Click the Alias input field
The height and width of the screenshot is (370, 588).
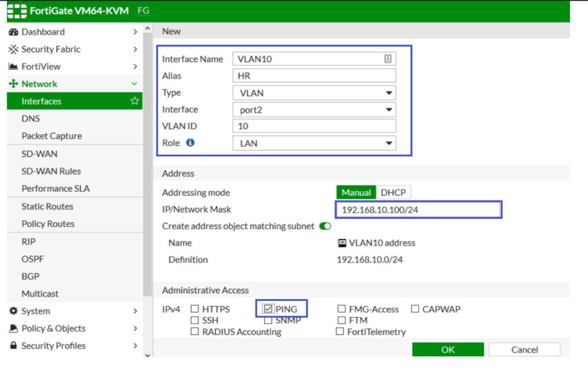314,76
